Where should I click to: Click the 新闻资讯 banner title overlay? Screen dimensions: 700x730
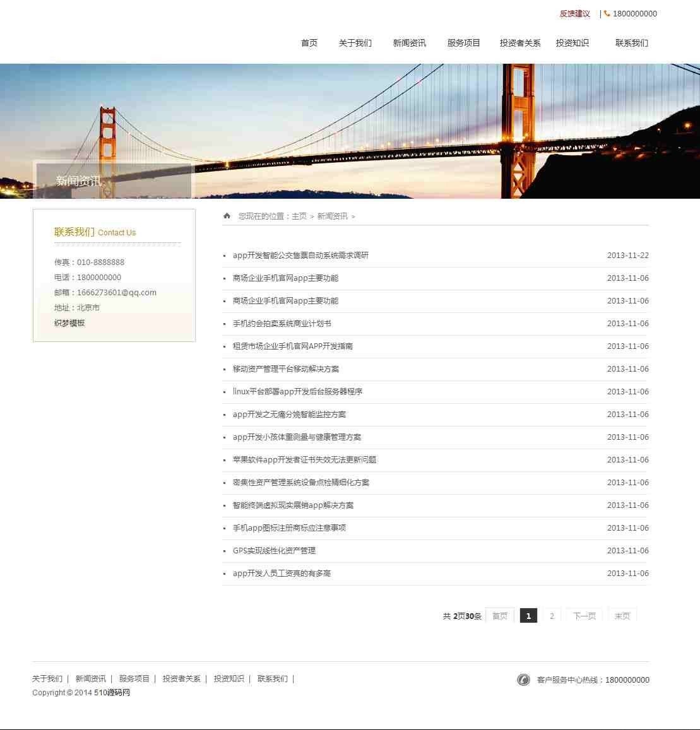point(78,181)
